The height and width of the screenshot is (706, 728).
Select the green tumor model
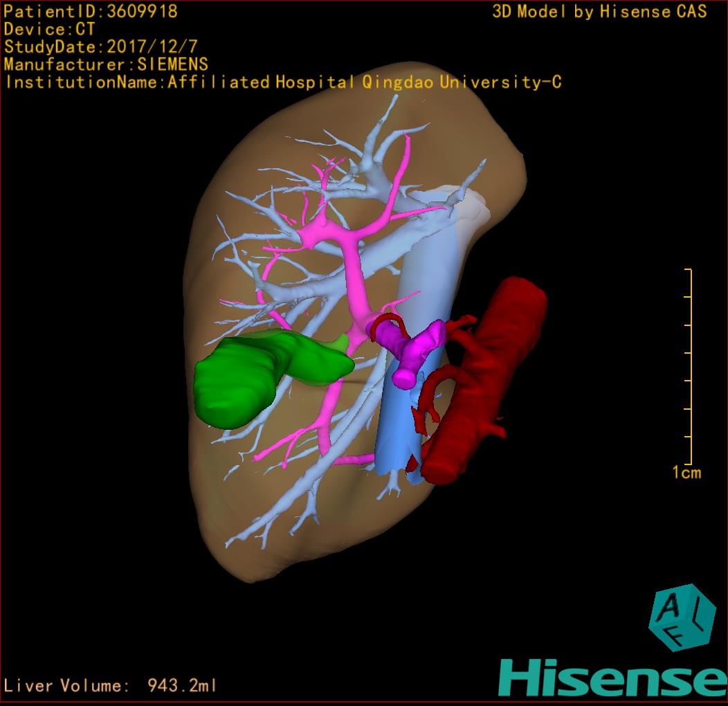coord(242,381)
